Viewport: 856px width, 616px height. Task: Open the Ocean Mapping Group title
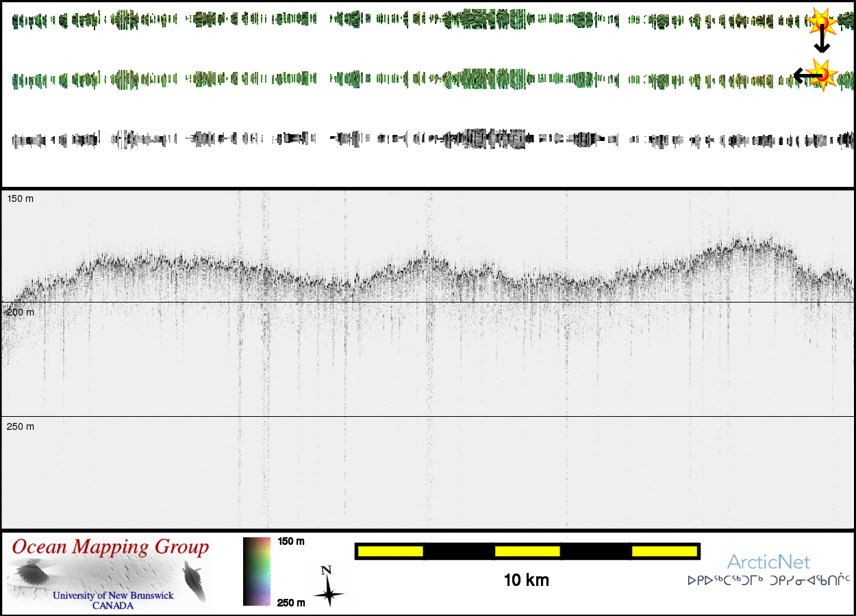pyautogui.click(x=110, y=548)
